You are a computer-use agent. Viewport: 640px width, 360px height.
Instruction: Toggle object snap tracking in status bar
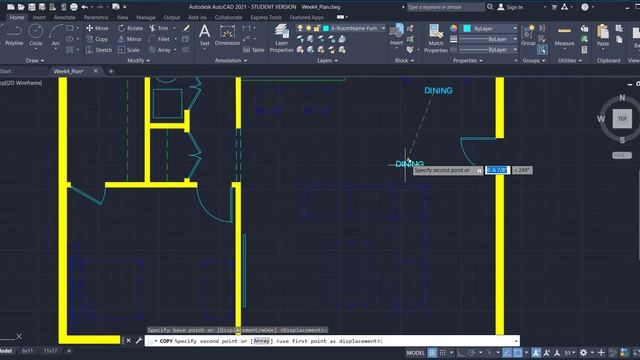tap(507, 353)
